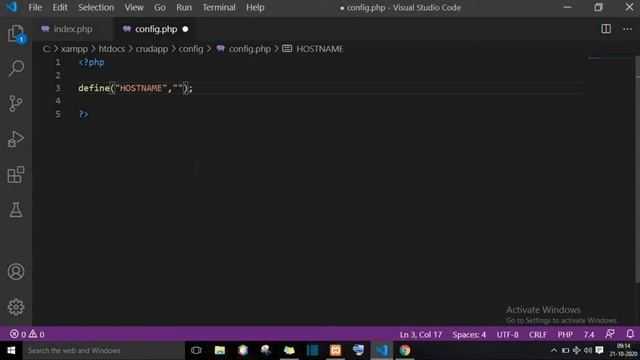The image size is (640, 360).
Task: Open the Go menu
Action: point(160,7)
